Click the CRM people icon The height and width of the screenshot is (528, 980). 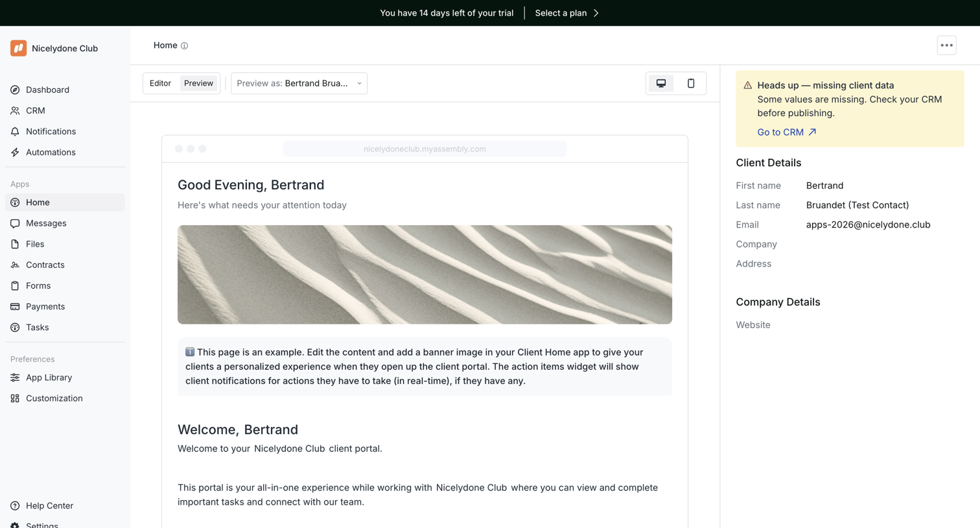tap(15, 110)
